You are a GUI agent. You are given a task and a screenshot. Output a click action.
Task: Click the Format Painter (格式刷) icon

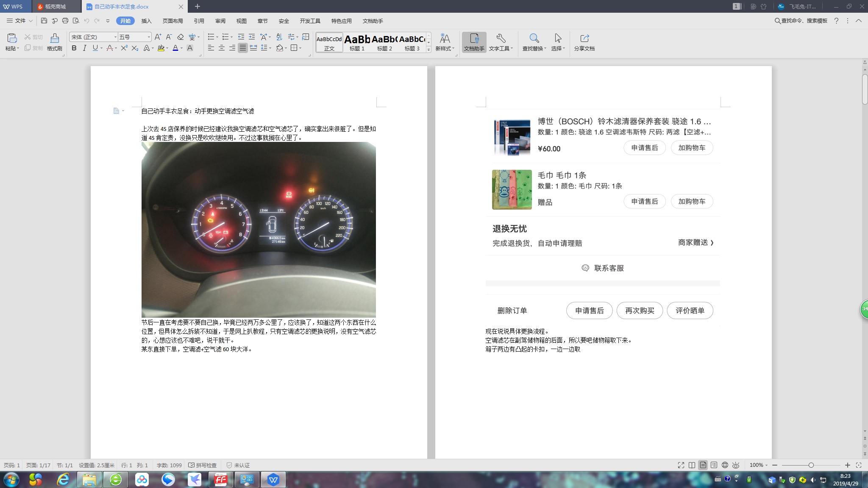[x=54, y=42]
